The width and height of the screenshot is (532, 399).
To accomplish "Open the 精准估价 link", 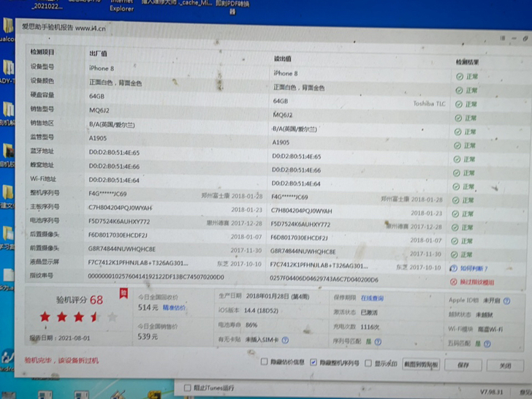I will tap(174, 308).
